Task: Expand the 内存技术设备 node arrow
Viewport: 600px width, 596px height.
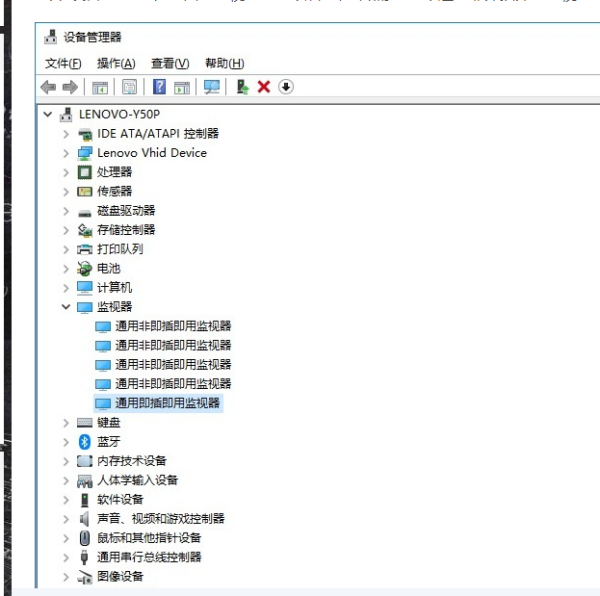Action: [x=66, y=461]
